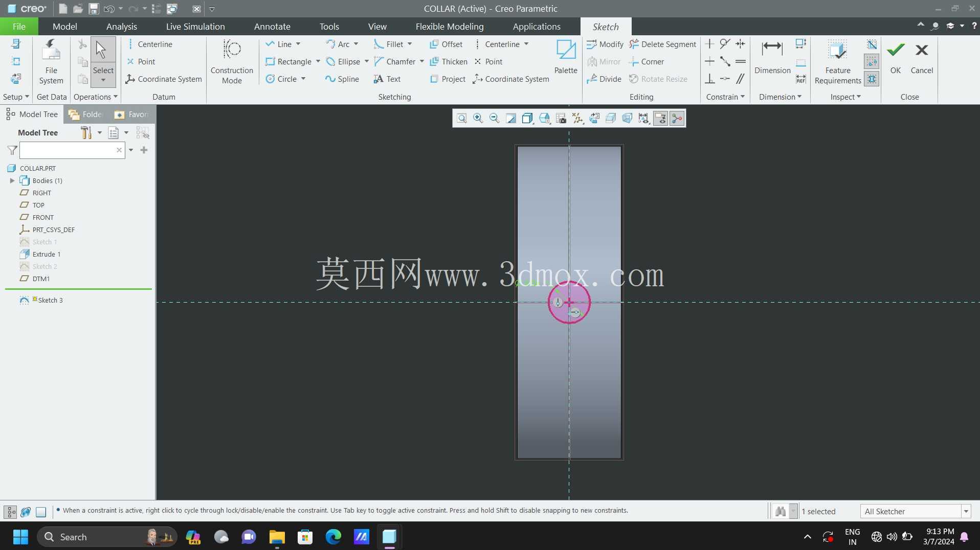Screen dimensions: 980x550
Task: Open the Rectangle dropdown arrow
Action: click(x=318, y=62)
